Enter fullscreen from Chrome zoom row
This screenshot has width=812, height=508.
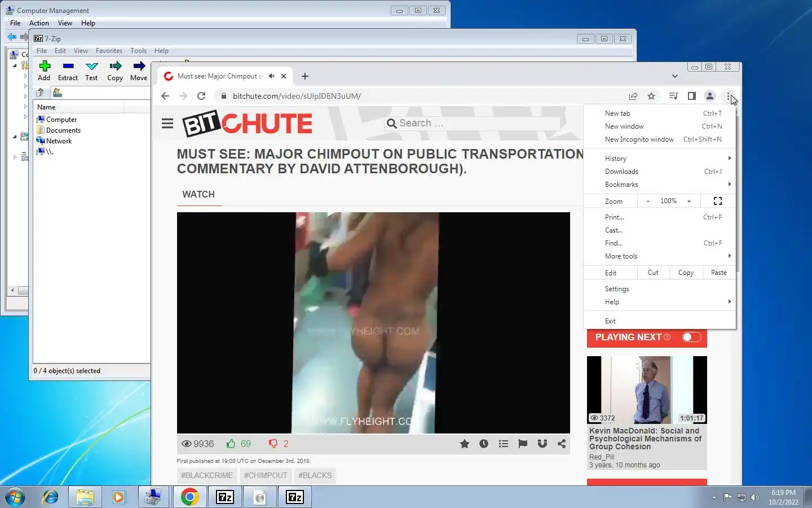pos(718,201)
